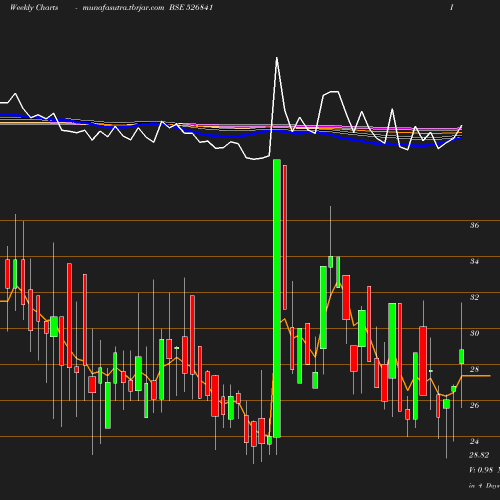This screenshot has height=500, width=500.
Task: Click the peak of the white indicator spike
Action: (277, 58)
